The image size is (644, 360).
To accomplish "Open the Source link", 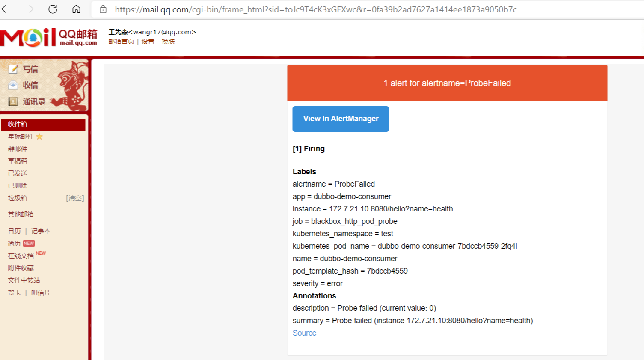I will 304,333.
